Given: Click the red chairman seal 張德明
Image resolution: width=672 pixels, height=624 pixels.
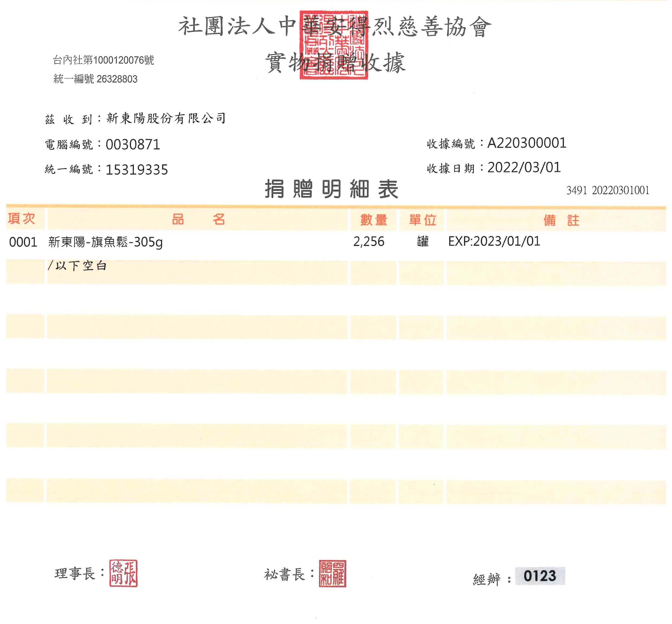Looking at the screenshot, I should (124, 573).
